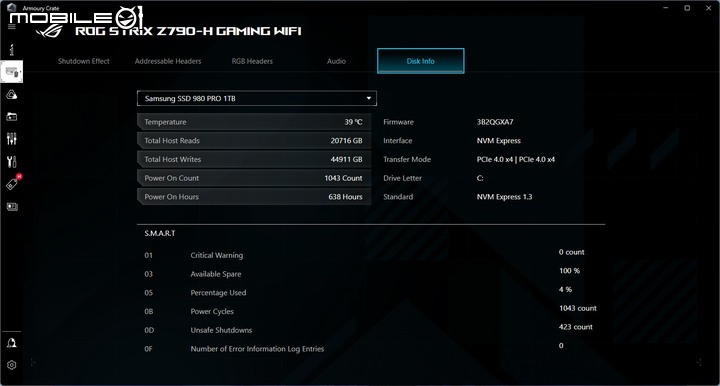Click the 4 % Percentage Used value

(x=565, y=290)
